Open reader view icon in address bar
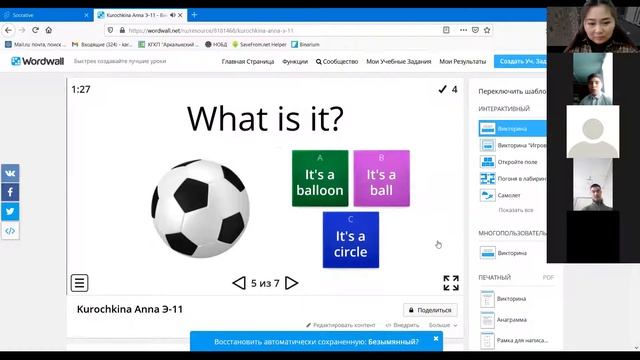 pos(446,30)
